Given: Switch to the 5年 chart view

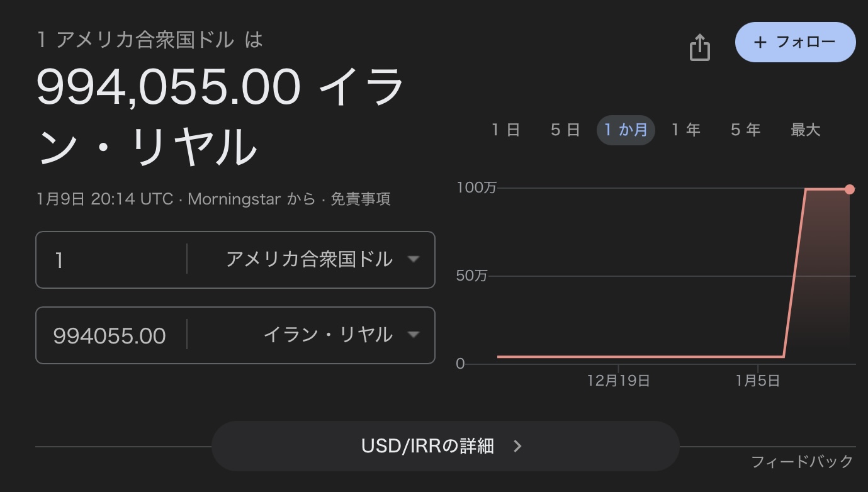Looking at the screenshot, I should pyautogui.click(x=745, y=130).
